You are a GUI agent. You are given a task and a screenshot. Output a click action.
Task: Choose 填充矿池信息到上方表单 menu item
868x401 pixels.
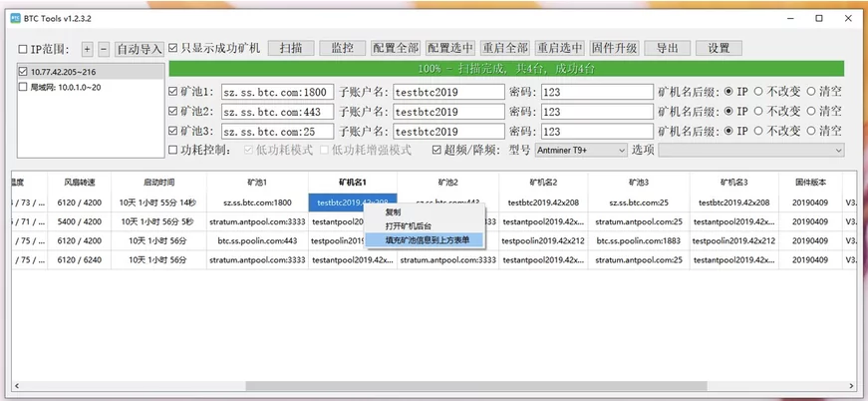(x=427, y=239)
